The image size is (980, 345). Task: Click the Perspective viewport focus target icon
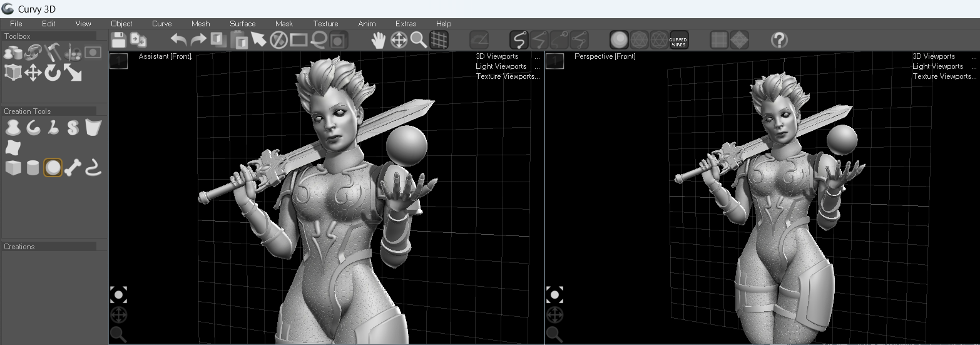[x=554, y=294]
